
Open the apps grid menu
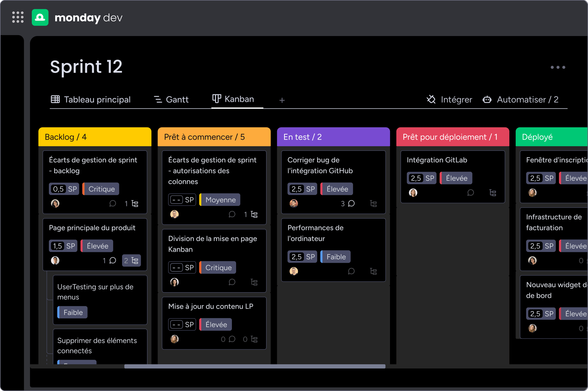tap(18, 17)
